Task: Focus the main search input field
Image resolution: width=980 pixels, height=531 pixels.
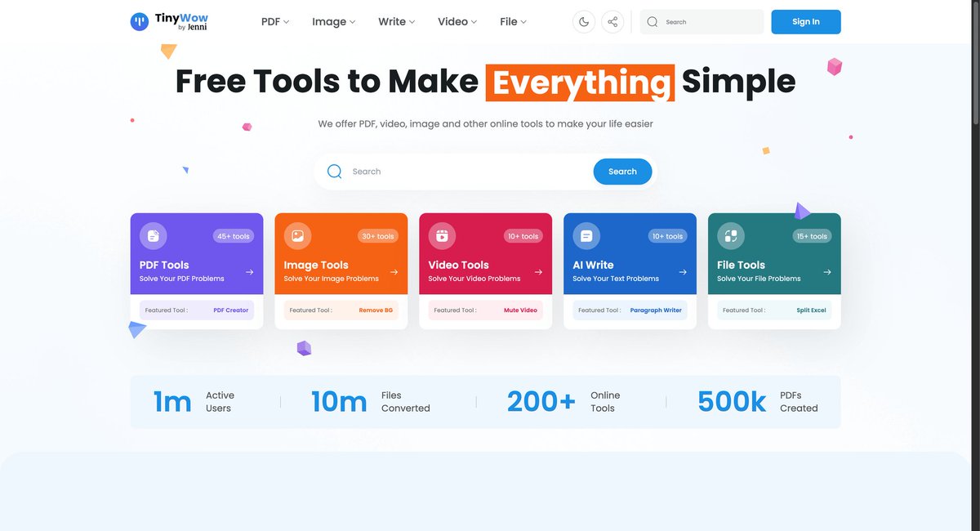Action: (470, 172)
